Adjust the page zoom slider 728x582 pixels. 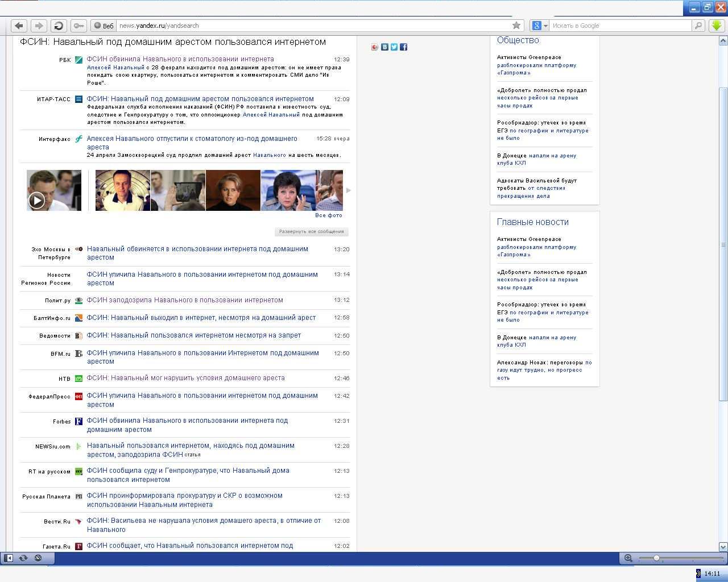(656, 558)
